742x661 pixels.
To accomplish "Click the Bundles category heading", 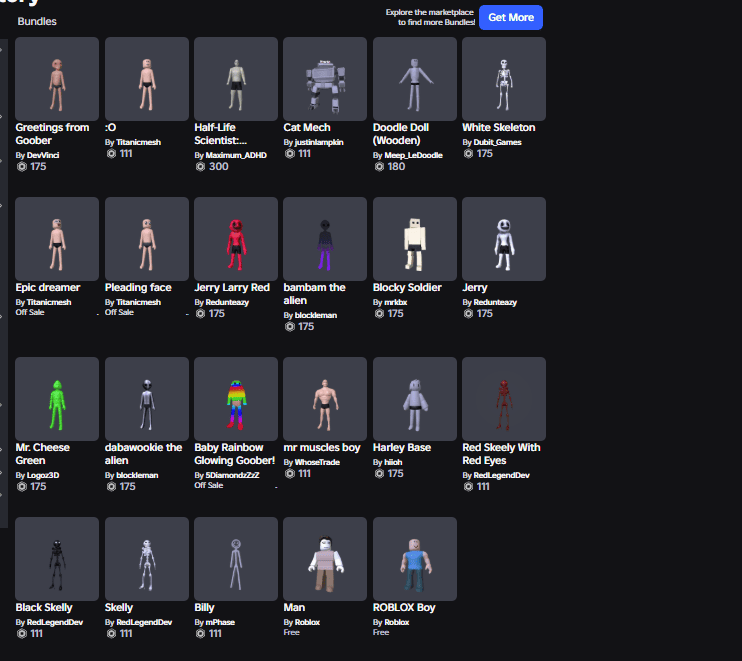I will click(x=37, y=21).
